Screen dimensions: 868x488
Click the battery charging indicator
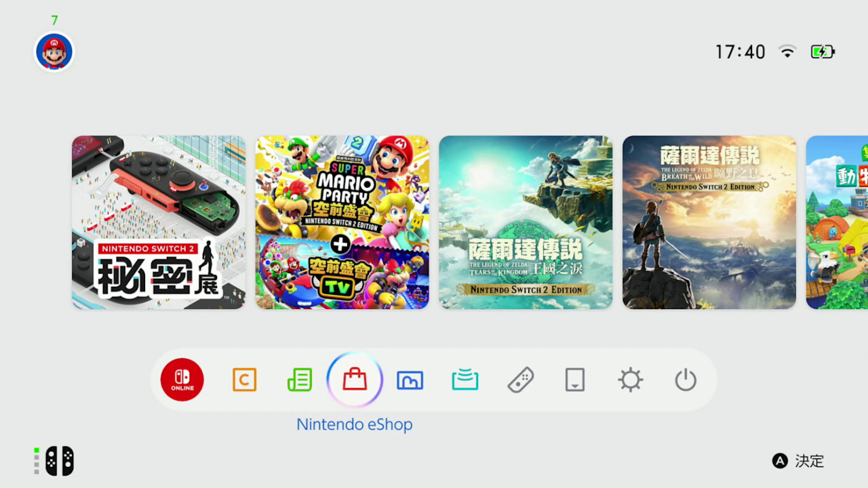[823, 52]
